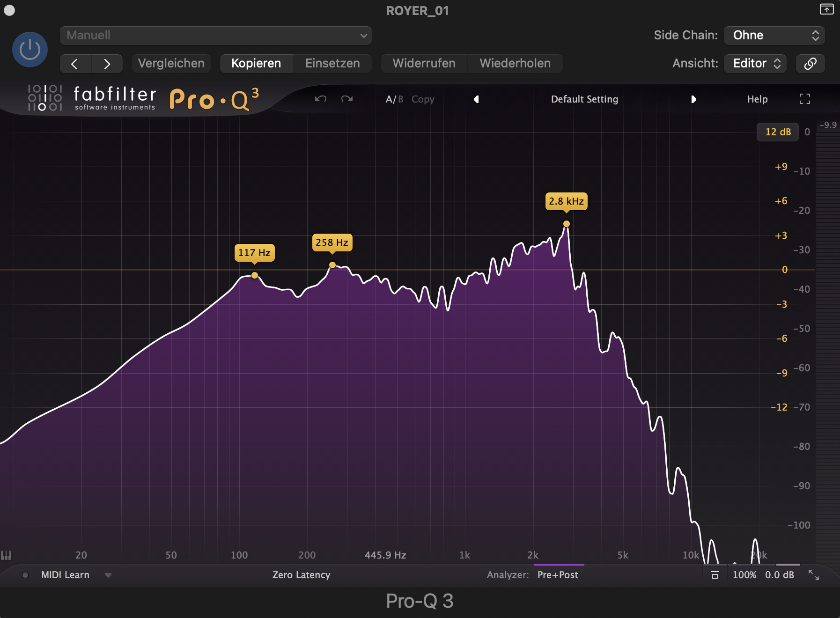Open the Side Chain Ohne dropdown
This screenshot has height=618, width=840.
click(774, 36)
